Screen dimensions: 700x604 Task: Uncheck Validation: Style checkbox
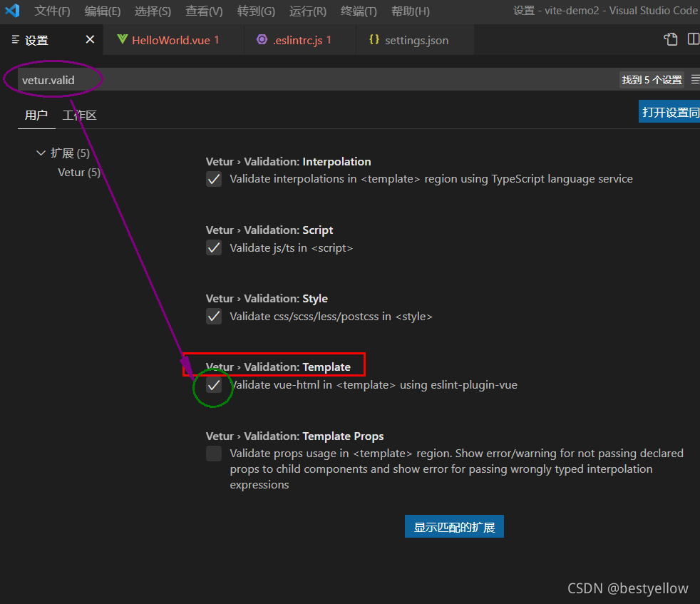pyautogui.click(x=214, y=317)
